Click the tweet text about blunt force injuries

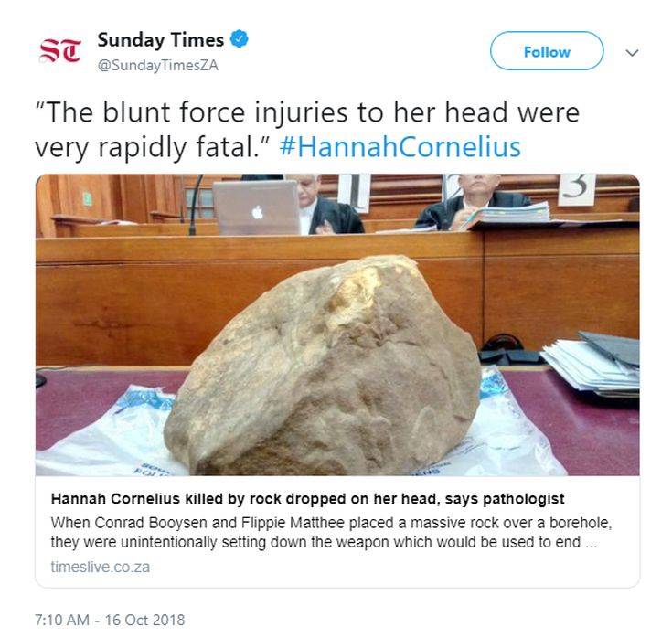[307, 130]
